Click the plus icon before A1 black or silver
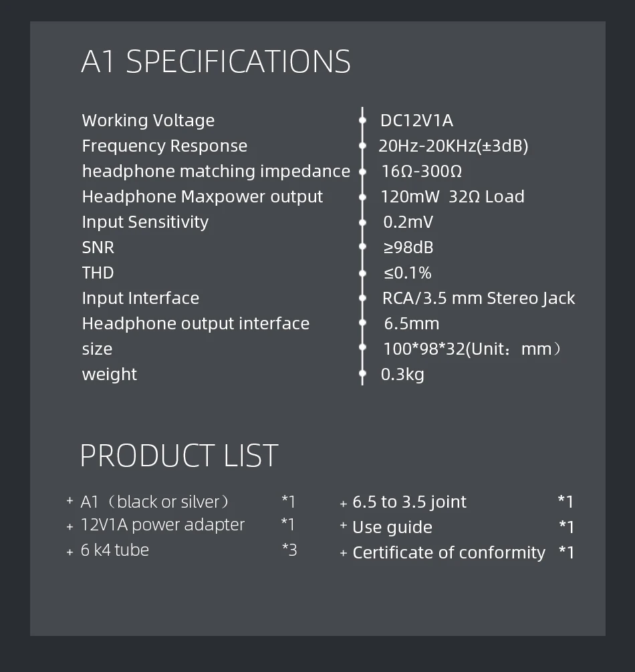Screen dimensions: 635x672 tap(70, 500)
